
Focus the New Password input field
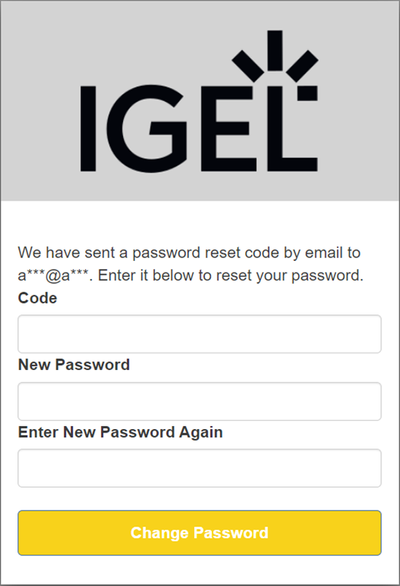tap(200, 401)
